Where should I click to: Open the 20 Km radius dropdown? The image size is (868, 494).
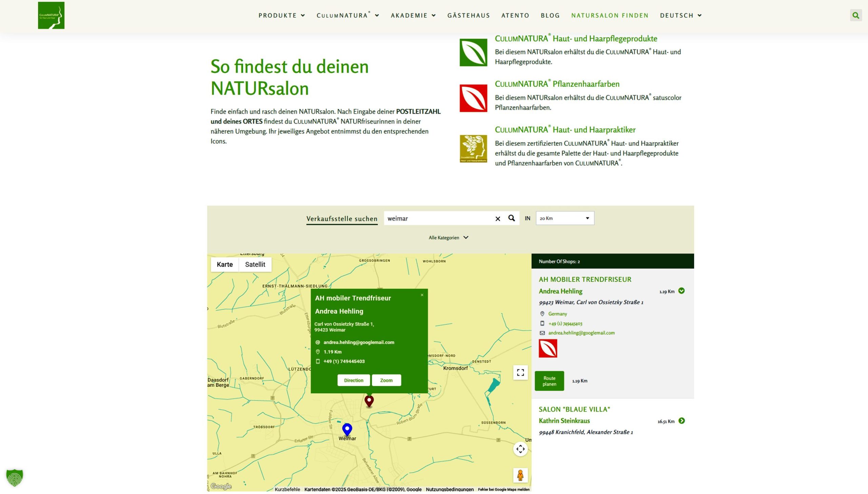click(x=565, y=218)
